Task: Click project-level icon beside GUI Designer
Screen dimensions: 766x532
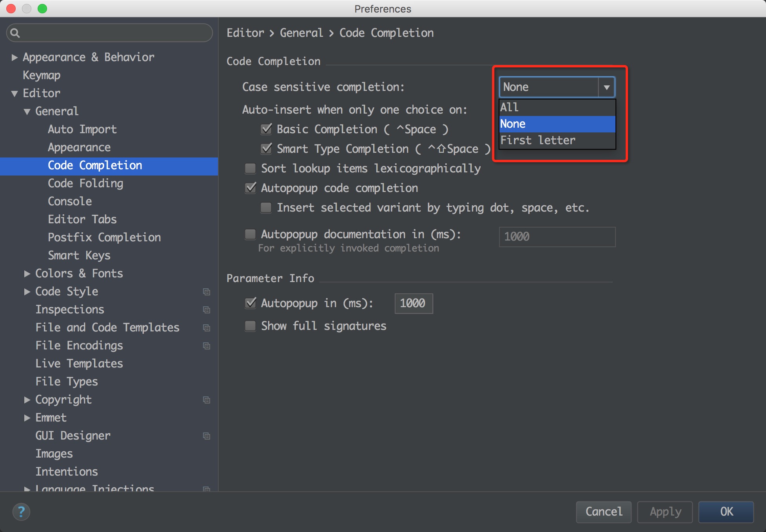Action: pos(206,436)
